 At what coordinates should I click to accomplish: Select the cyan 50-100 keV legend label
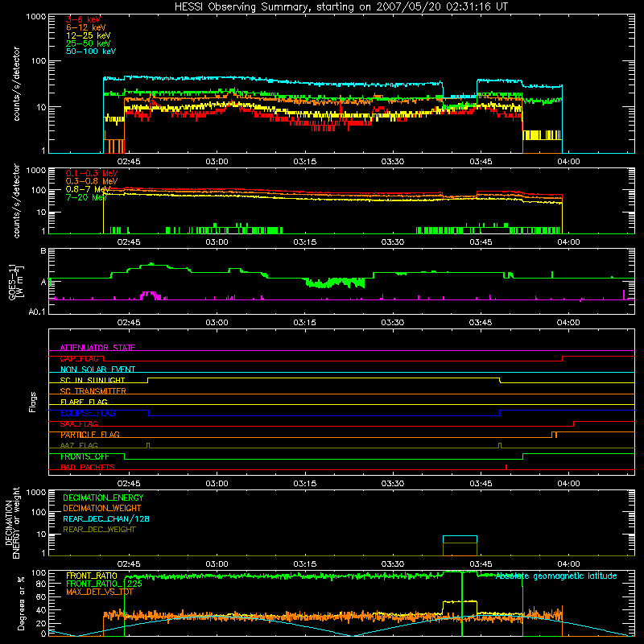(90, 52)
